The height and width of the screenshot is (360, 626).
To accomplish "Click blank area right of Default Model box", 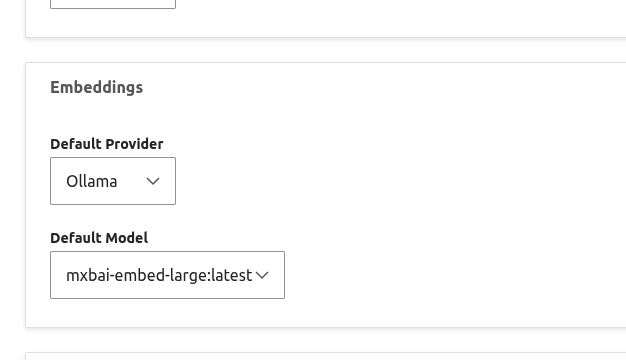I will coord(439,275).
